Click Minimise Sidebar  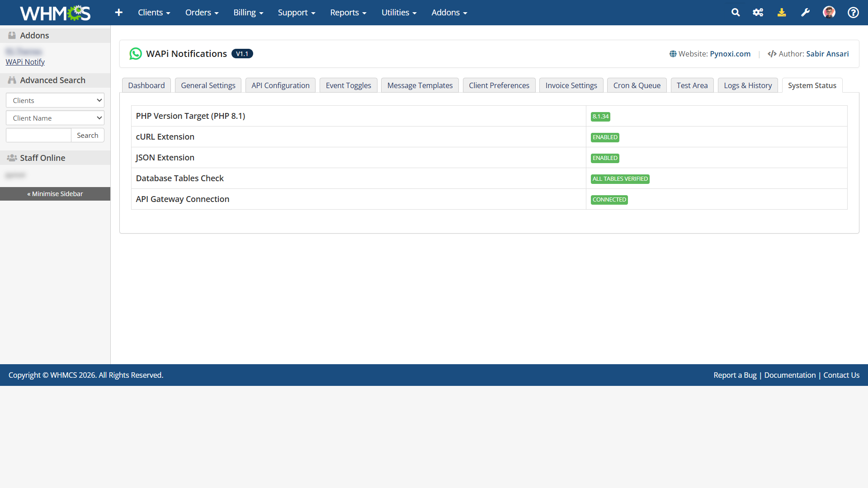pos(55,194)
